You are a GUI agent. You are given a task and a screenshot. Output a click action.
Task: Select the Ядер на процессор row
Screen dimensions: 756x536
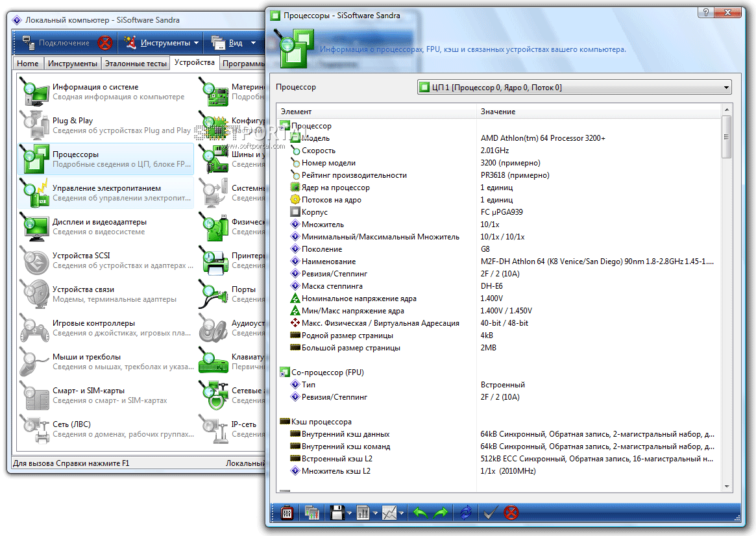pos(500,188)
